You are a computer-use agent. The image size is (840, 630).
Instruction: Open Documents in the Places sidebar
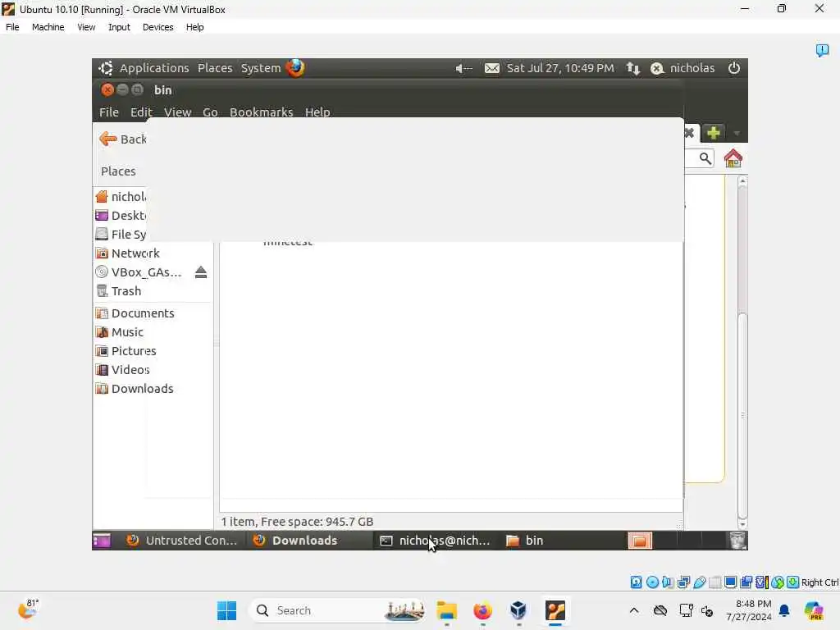coord(135,313)
